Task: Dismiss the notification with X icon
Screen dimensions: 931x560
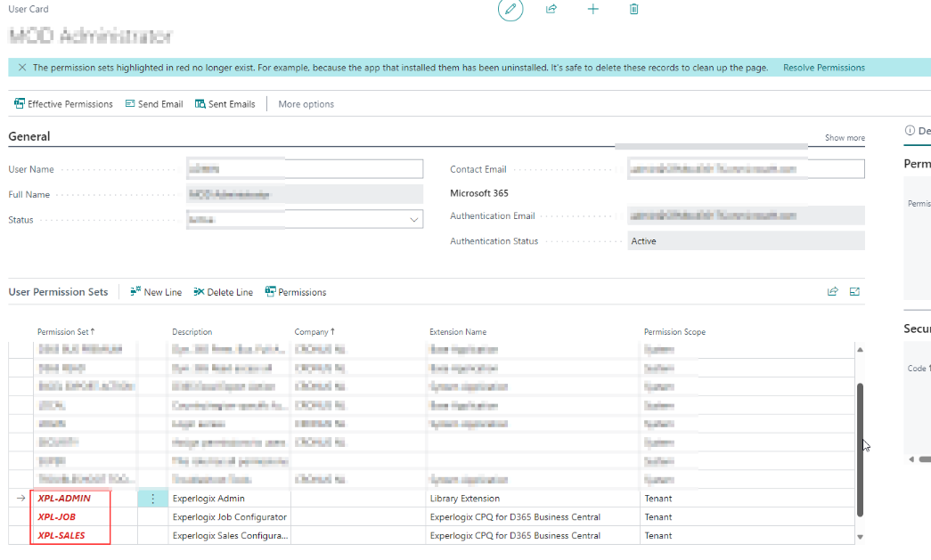Action: click(x=22, y=68)
